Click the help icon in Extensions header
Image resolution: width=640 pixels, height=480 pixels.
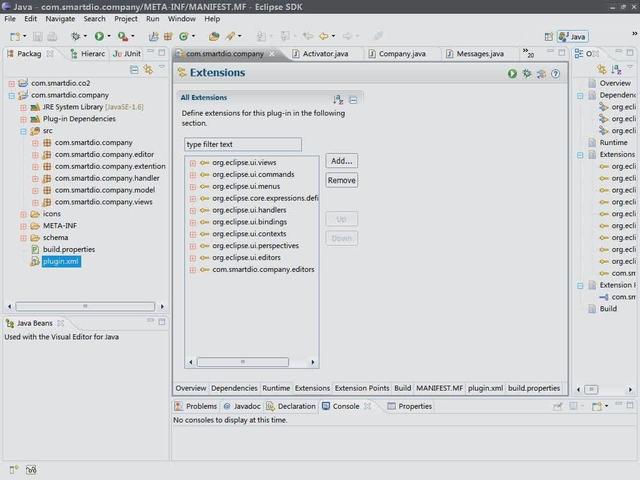[x=556, y=73]
